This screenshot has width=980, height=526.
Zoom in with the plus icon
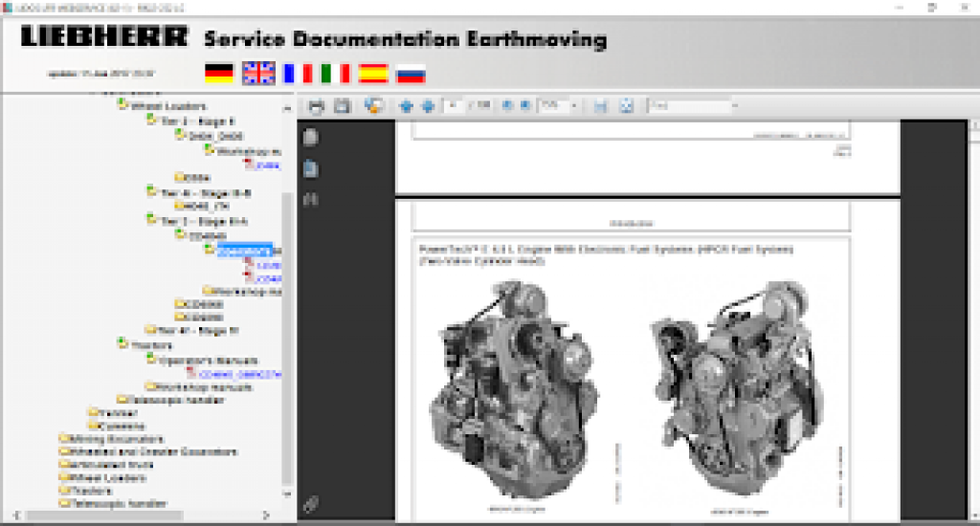(x=525, y=106)
